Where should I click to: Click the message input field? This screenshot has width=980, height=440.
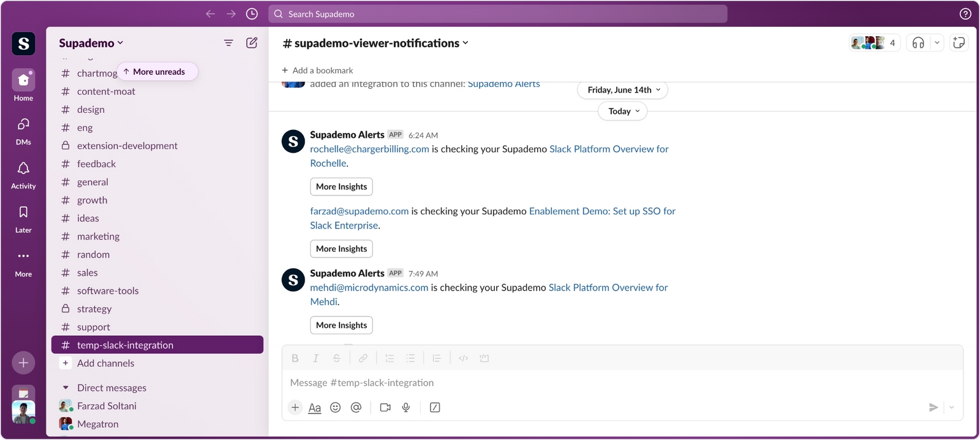622,383
